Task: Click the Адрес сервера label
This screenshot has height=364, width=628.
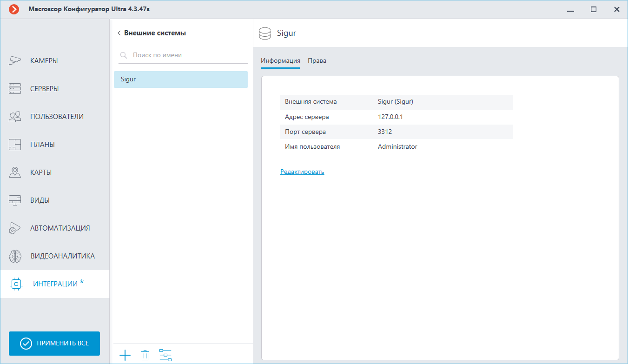Action: point(307,117)
